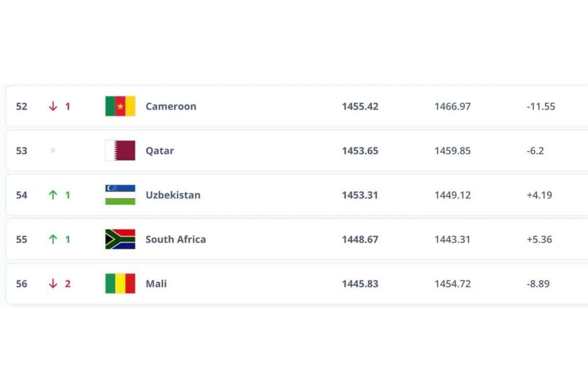Click the Mali flag icon

click(120, 284)
